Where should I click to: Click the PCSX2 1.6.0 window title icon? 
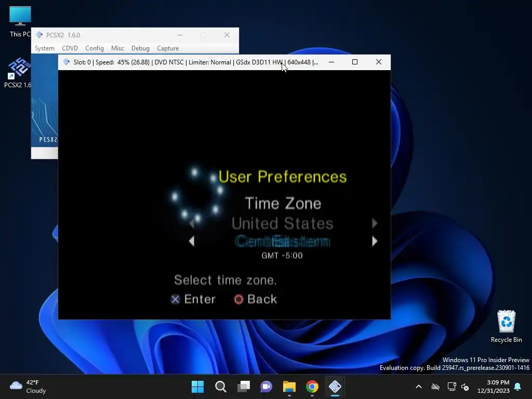[x=39, y=35]
